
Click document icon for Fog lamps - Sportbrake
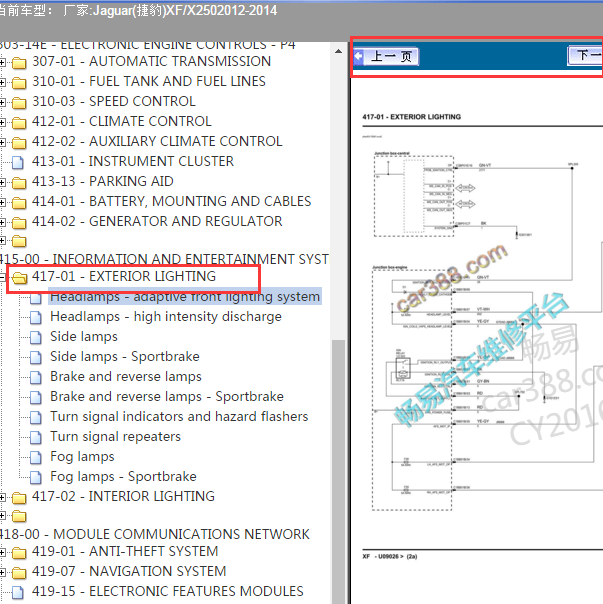[36, 478]
